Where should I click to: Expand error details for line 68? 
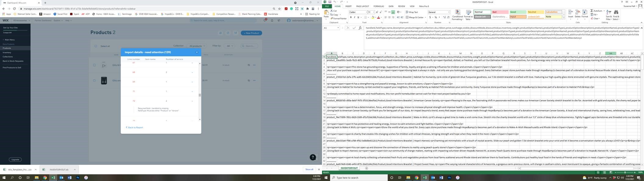point(192,73)
